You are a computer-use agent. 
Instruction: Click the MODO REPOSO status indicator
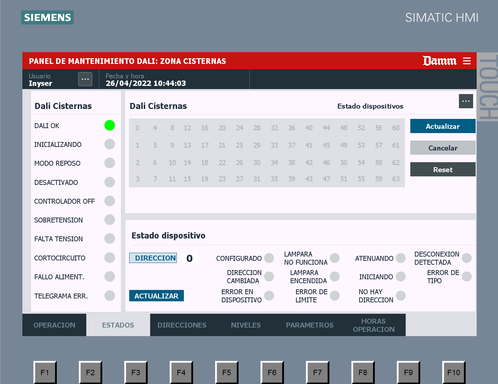[x=110, y=163]
